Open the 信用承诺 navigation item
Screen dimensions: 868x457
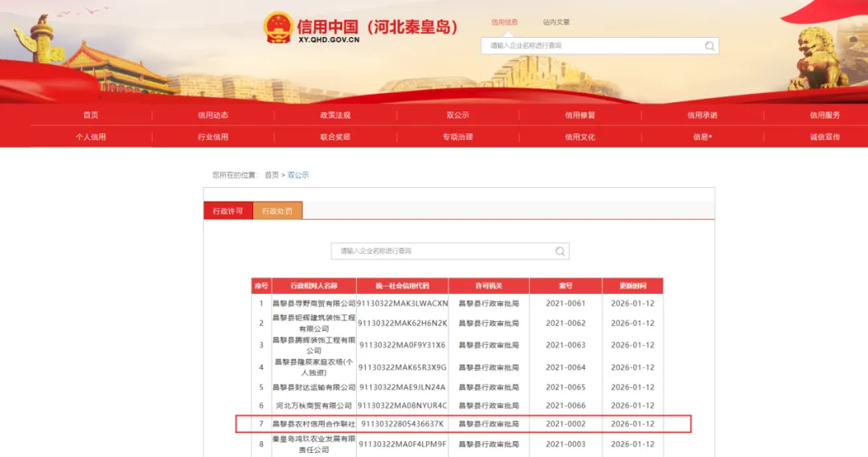[x=702, y=115]
